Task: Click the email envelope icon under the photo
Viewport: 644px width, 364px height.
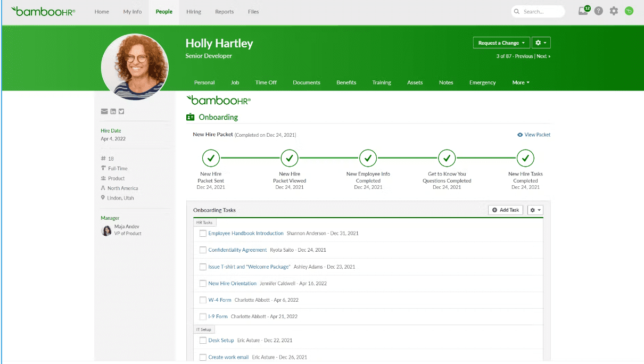Action: pos(104,111)
